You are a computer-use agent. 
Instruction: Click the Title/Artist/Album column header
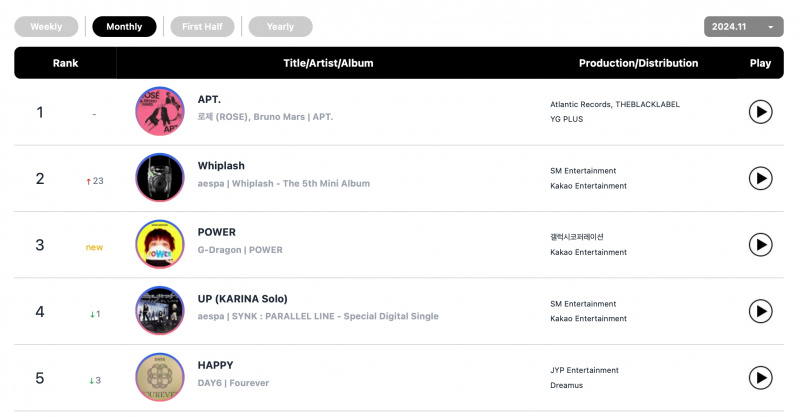point(328,63)
